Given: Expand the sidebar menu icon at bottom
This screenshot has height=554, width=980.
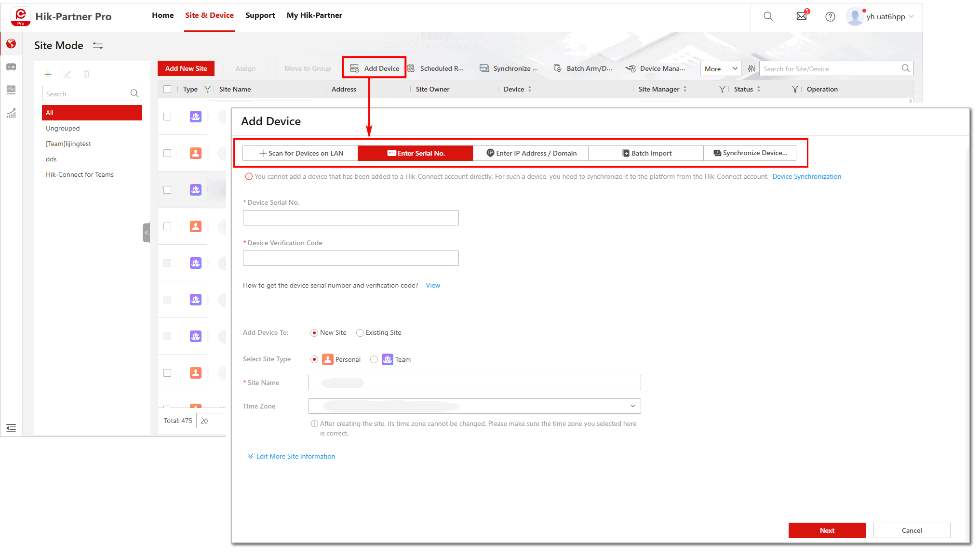Looking at the screenshot, I should coord(11,428).
